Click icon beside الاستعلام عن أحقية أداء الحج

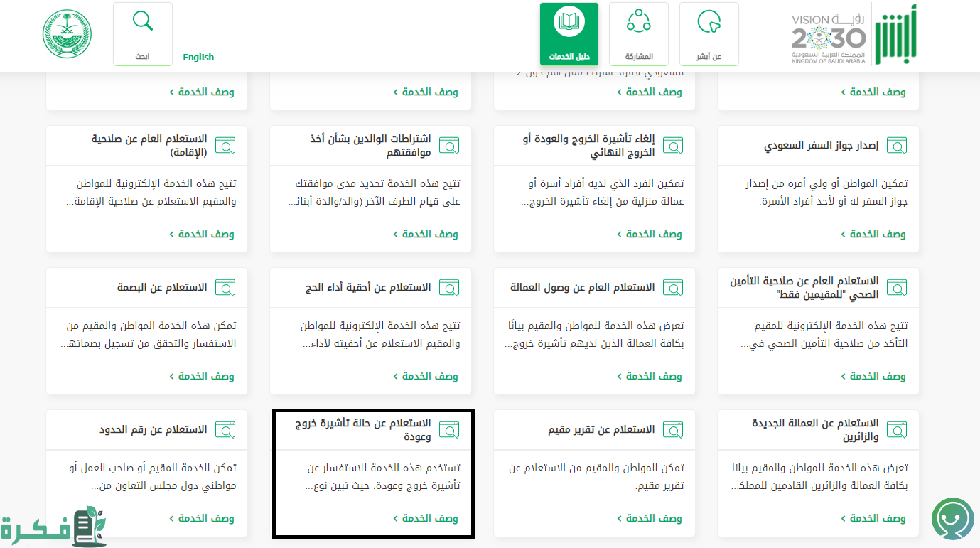(449, 288)
